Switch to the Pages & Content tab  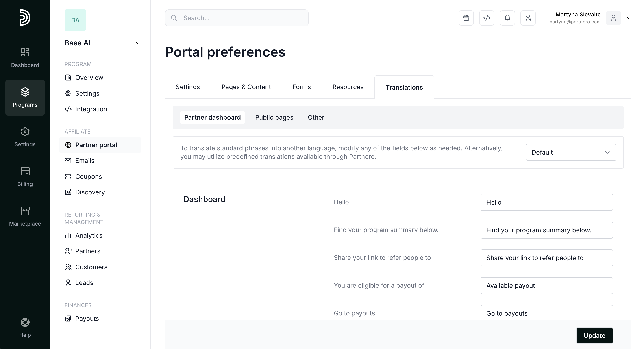coord(246,87)
